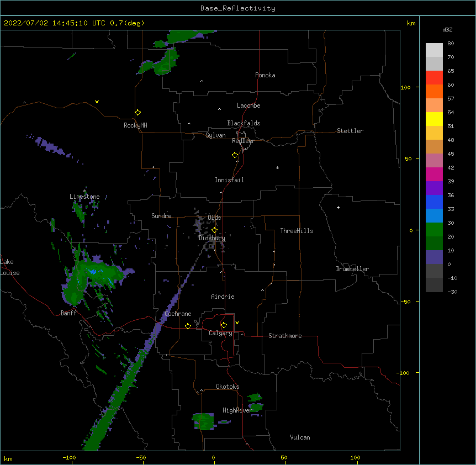Click the white plus marker west of Drumheller
This screenshot has height=465, width=476.
(x=338, y=207)
